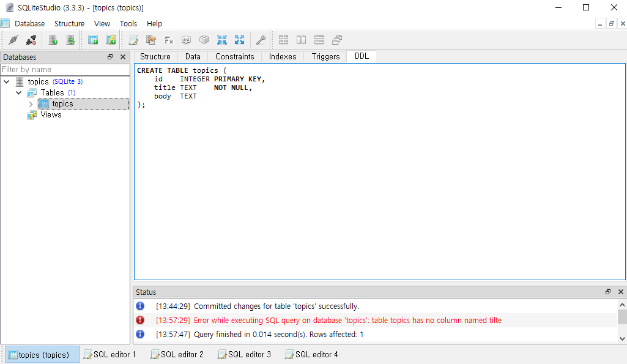Screen dimensions: 627x364
Task: Click the Status panel scroll up arrow
Action: point(622,305)
